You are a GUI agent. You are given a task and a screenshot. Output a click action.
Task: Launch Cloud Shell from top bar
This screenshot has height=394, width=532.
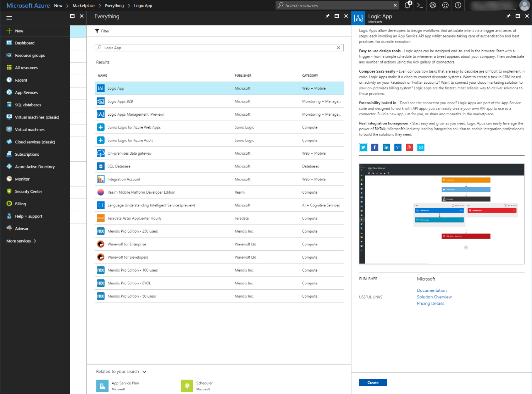(420, 5)
